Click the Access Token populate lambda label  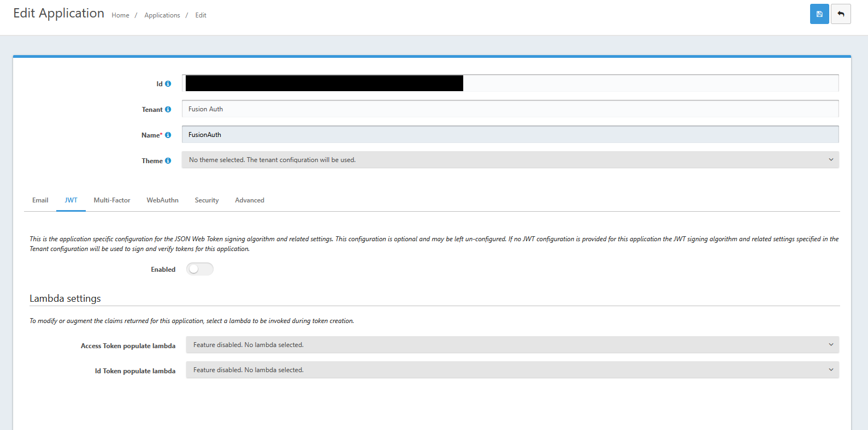[128, 346]
